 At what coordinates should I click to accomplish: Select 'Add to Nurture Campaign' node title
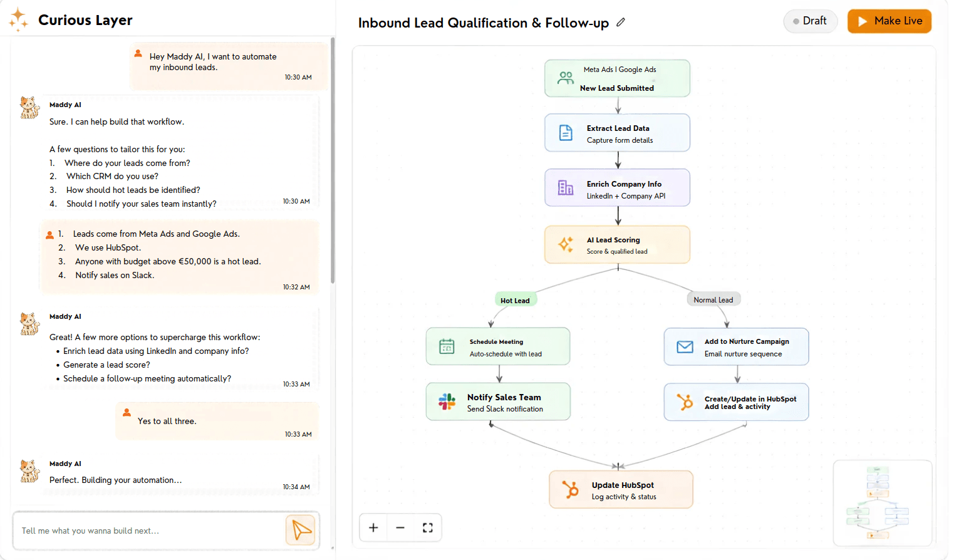click(x=747, y=341)
